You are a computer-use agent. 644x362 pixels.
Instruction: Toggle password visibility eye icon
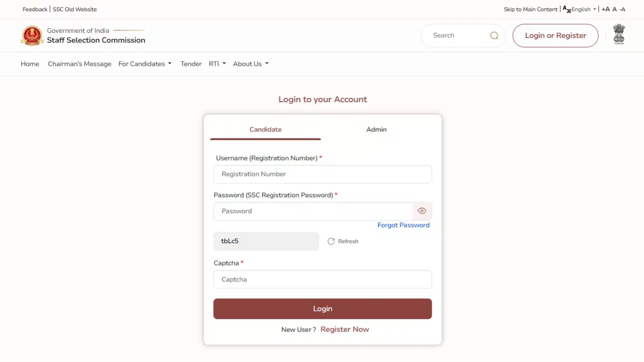(x=422, y=211)
